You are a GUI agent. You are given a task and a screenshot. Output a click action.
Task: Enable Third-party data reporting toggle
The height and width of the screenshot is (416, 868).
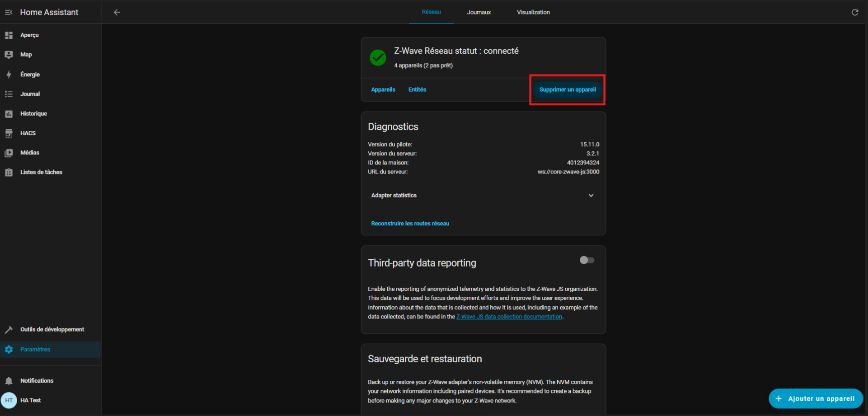(586, 260)
